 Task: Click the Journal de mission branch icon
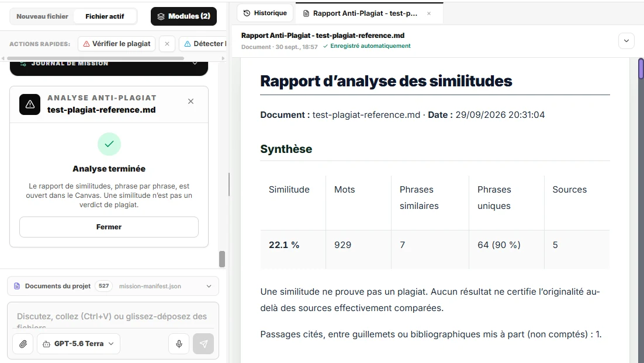(23, 64)
